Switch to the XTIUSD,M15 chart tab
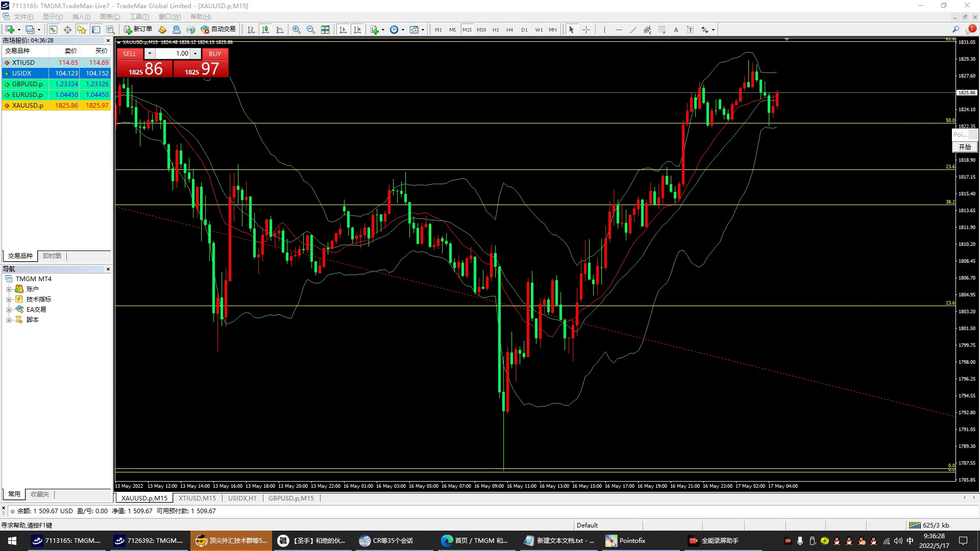This screenshot has height=551, width=980. [x=197, y=498]
